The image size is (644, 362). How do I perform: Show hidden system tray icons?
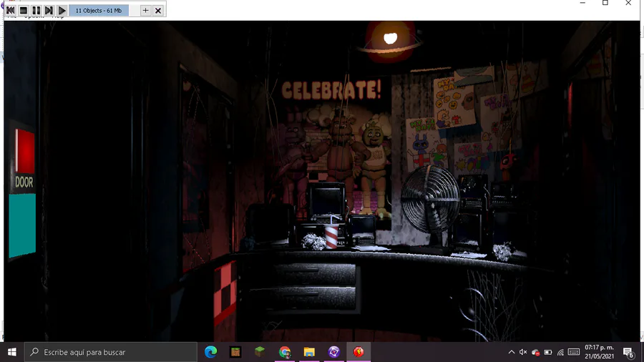[512, 352]
